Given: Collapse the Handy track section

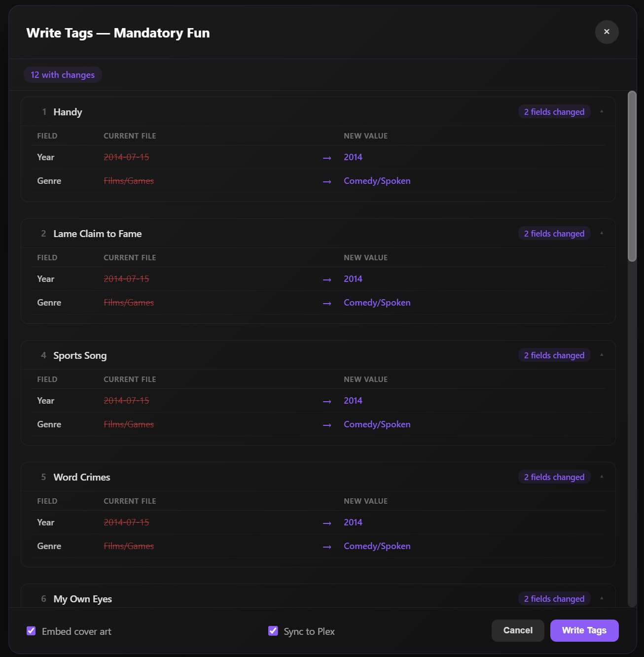Looking at the screenshot, I should pos(602,112).
